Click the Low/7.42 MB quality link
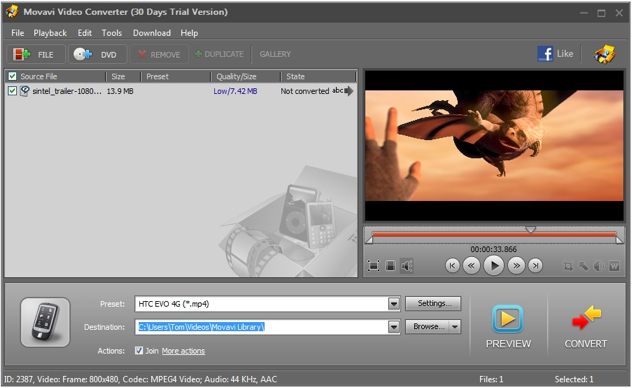This screenshot has height=388, width=632. point(235,91)
